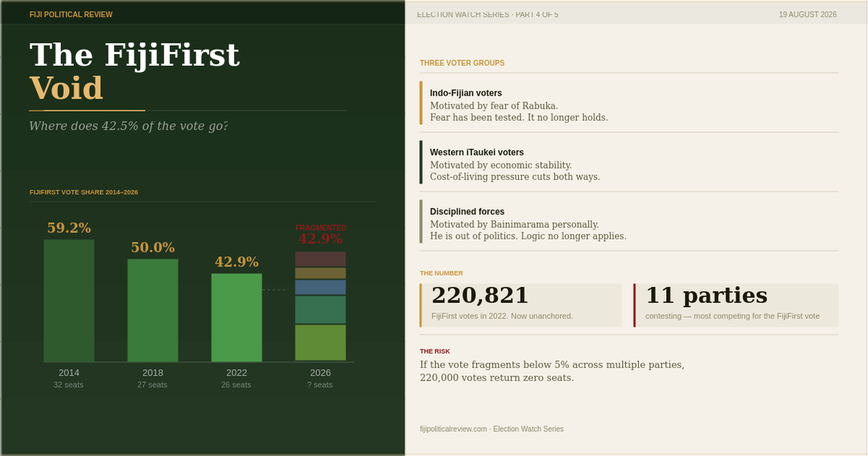Click the "2026" year axis label
The height and width of the screenshot is (456, 868).
(320, 373)
